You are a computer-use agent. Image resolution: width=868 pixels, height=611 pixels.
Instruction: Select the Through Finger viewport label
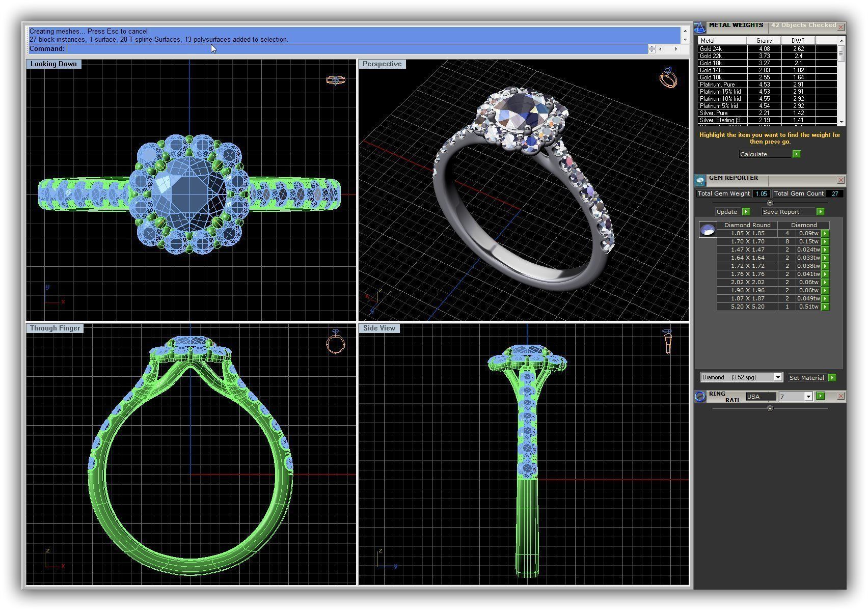point(55,328)
